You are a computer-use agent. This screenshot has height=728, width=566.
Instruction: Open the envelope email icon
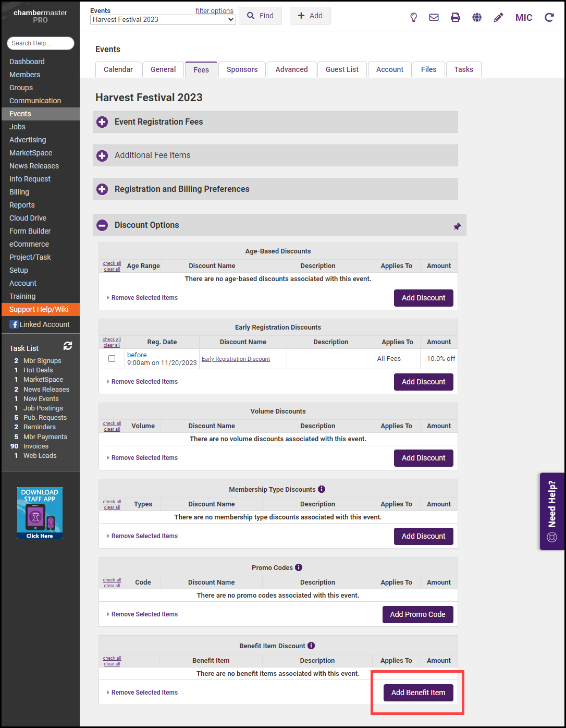click(x=434, y=17)
